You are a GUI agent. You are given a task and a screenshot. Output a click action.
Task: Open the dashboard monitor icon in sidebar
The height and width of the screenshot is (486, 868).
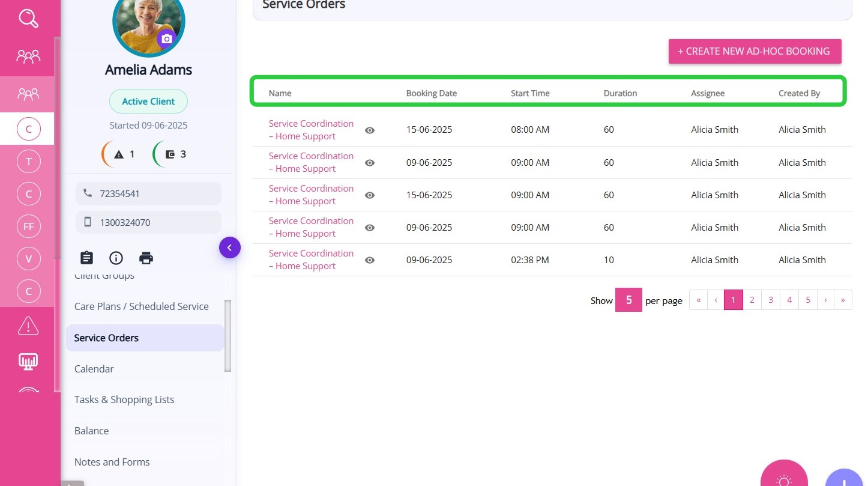[28, 360]
